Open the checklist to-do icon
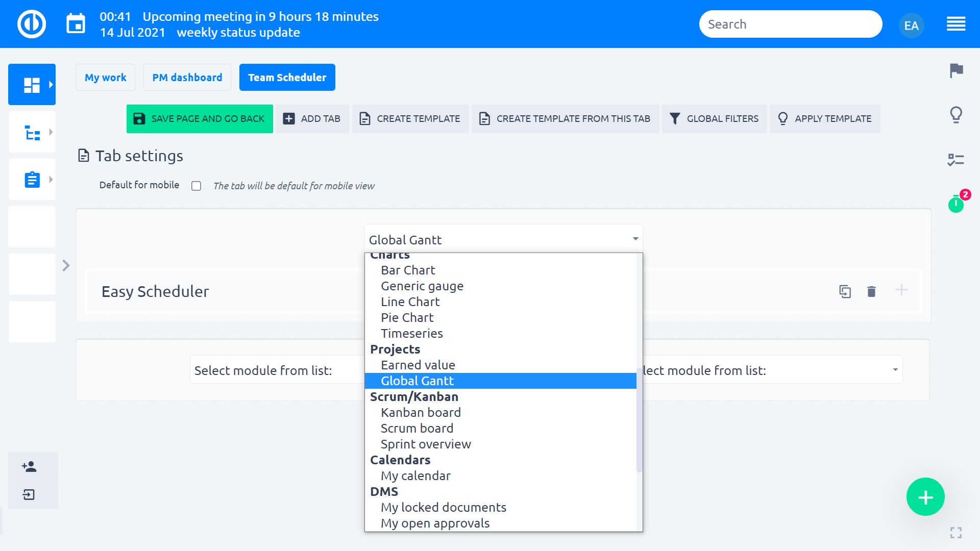Screen dimensions: 980x551 [955, 160]
